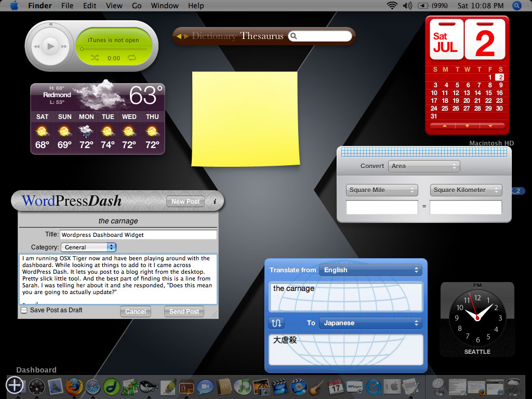Screen dimensions: 532x399
Task: Switch to Thesaurus in the dictionary widget
Action: coord(262,36)
